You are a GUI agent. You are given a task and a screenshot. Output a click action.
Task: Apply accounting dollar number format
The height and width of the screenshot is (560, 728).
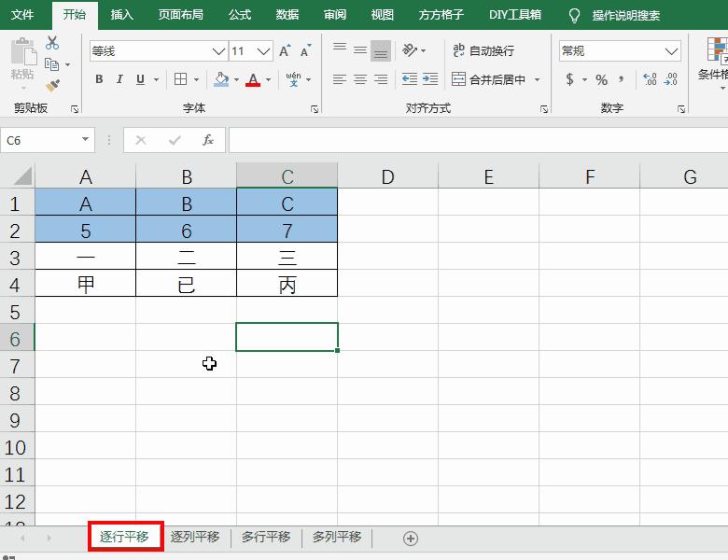pyautogui.click(x=569, y=79)
